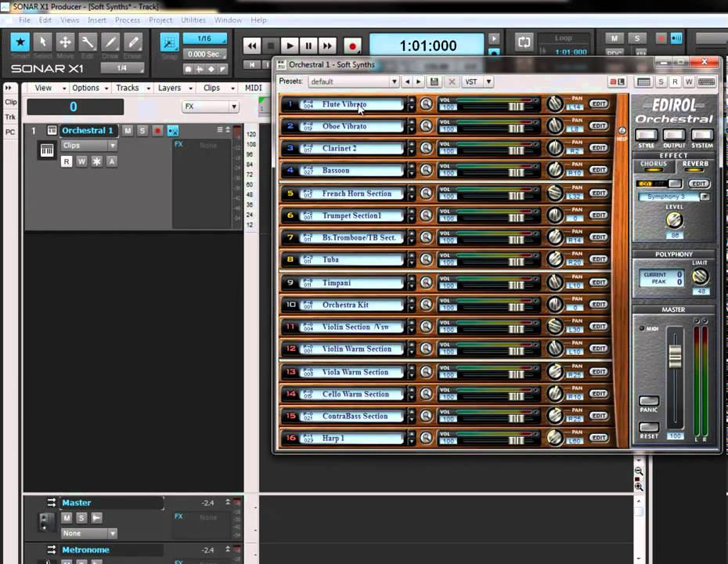Enable Write automation W on Orchestral 1
The image size is (728, 564).
point(81,161)
